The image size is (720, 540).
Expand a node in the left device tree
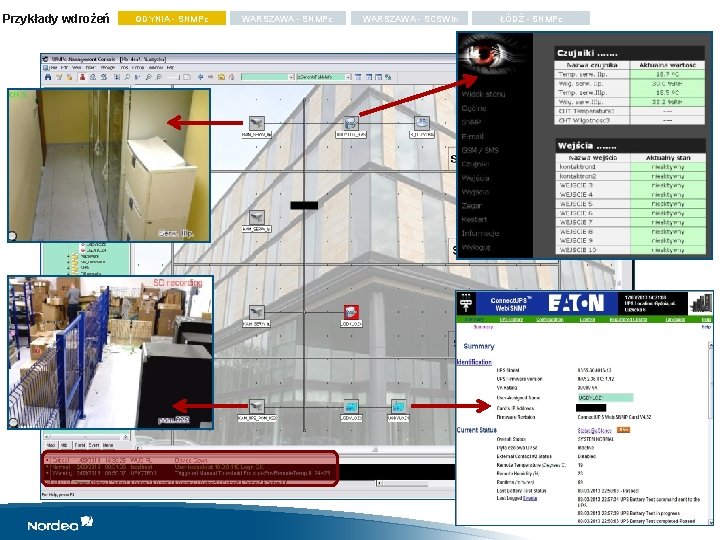pyautogui.click(x=69, y=256)
